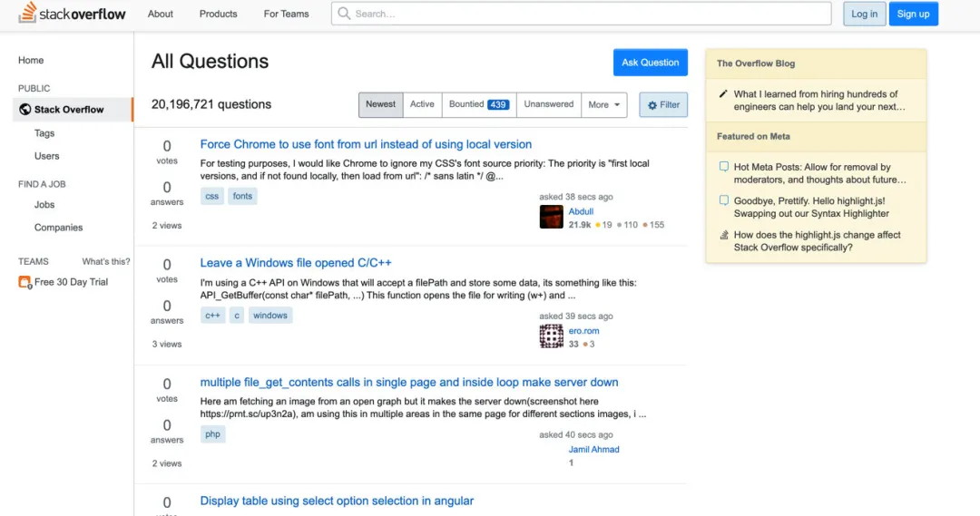Open user Jamil Ahmad's profile

[593, 450]
